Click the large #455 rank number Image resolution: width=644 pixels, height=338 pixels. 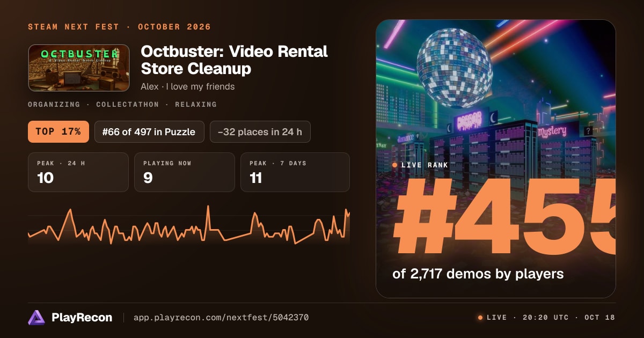tap(504, 216)
